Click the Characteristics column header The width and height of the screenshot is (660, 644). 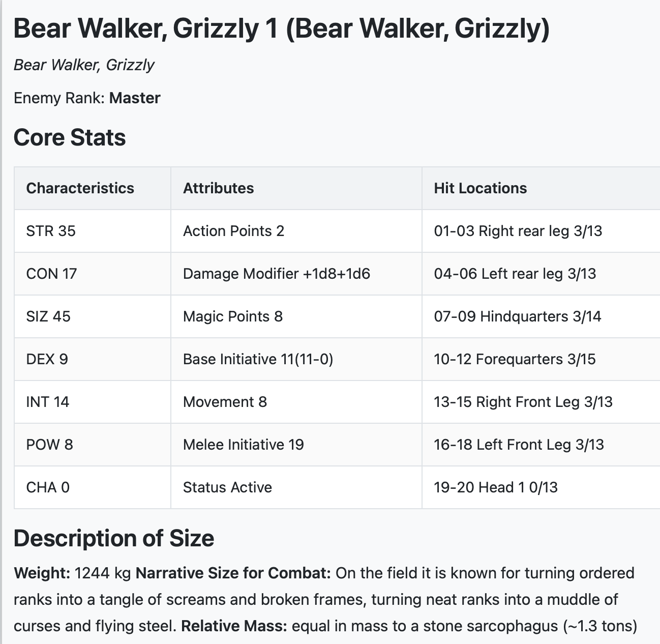tap(80, 188)
